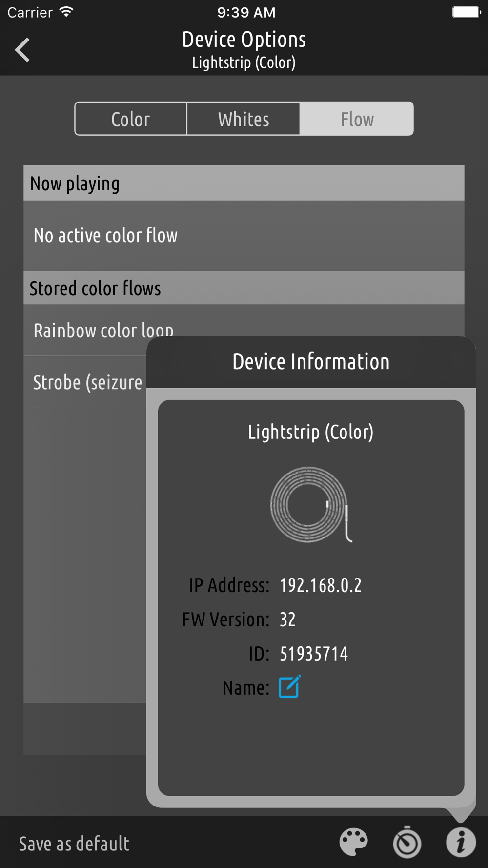Select the Flow tab
The height and width of the screenshot is (868, 488).
[x=357, y=119]
